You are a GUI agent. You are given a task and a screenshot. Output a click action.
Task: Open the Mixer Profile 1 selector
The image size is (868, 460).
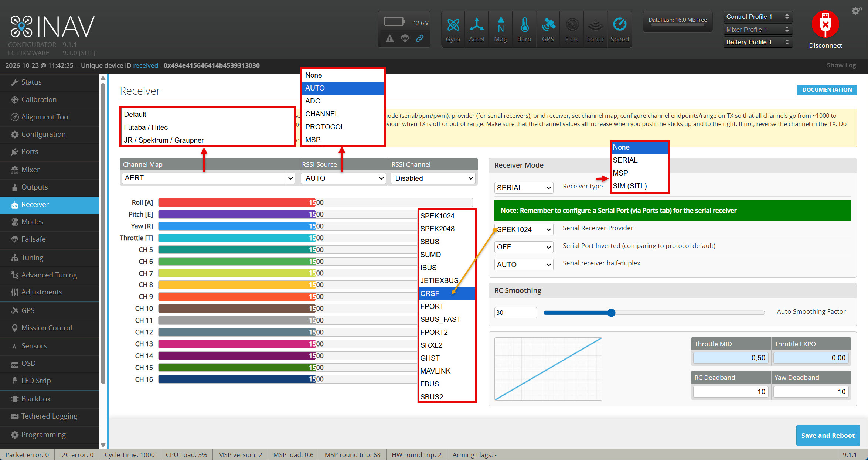(x=758, y=30)
